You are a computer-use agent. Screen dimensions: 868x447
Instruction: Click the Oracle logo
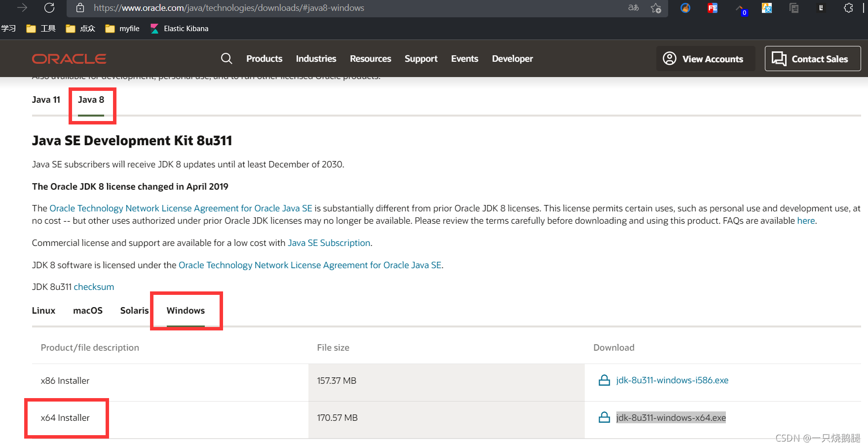(69, 59)
